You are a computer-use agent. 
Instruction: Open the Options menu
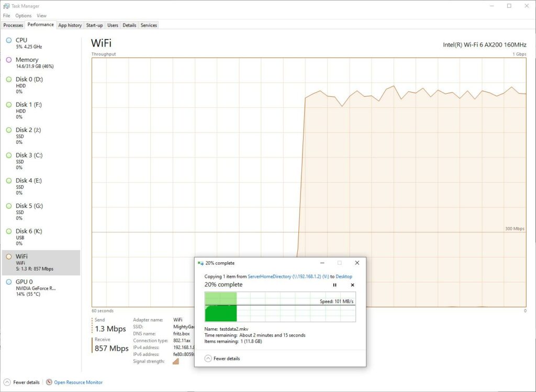[23, 16]
